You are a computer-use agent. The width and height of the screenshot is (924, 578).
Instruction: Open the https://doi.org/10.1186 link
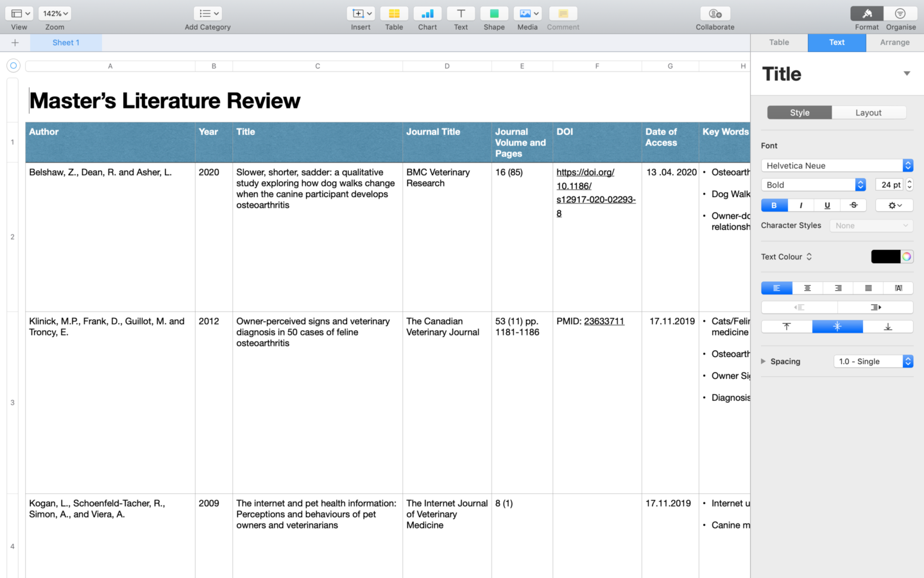click(596, 193)
